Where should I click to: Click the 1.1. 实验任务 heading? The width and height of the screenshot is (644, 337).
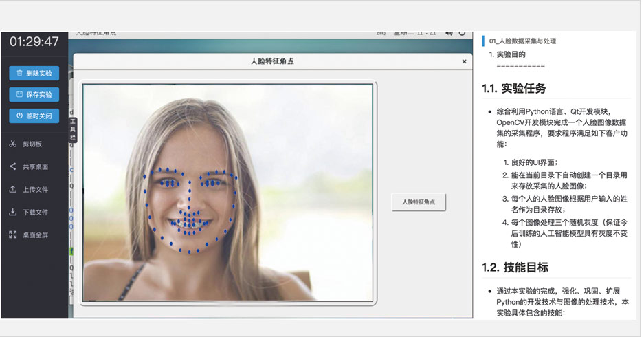coord(514,88)
